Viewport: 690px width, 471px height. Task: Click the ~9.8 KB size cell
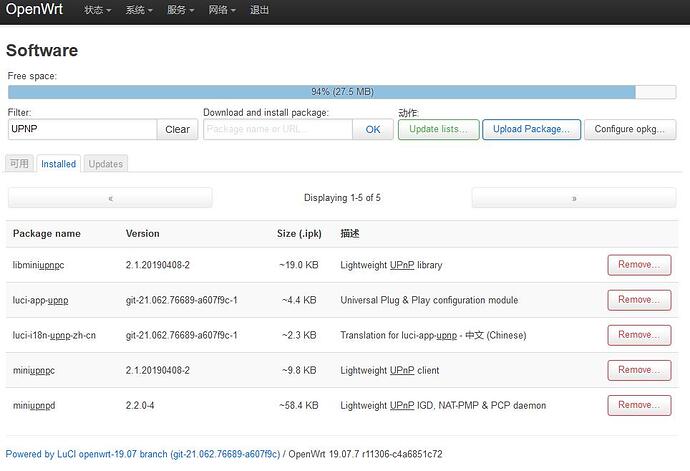click(299, 371)
